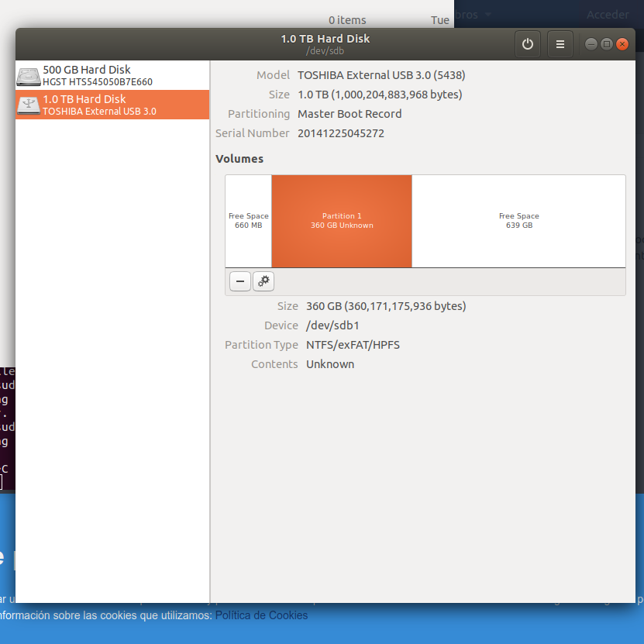Click the NTFS/exFAT/HPFS partition type value
Image resolution: width=644 pixels, height=644 pixels.
(x=353, y=345)
